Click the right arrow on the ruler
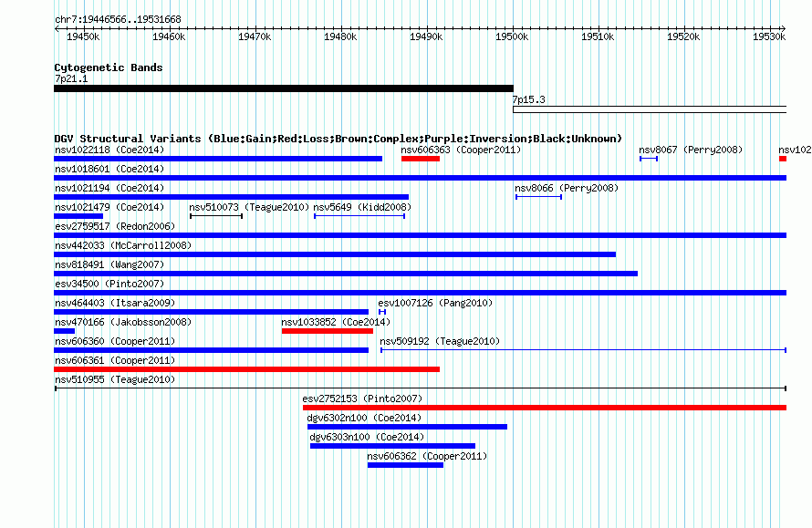 coord(784,29)
